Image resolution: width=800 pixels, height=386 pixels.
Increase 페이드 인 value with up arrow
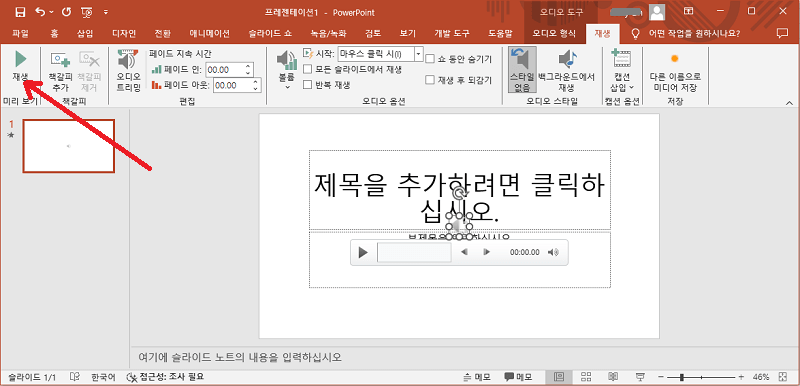[248, 67]
